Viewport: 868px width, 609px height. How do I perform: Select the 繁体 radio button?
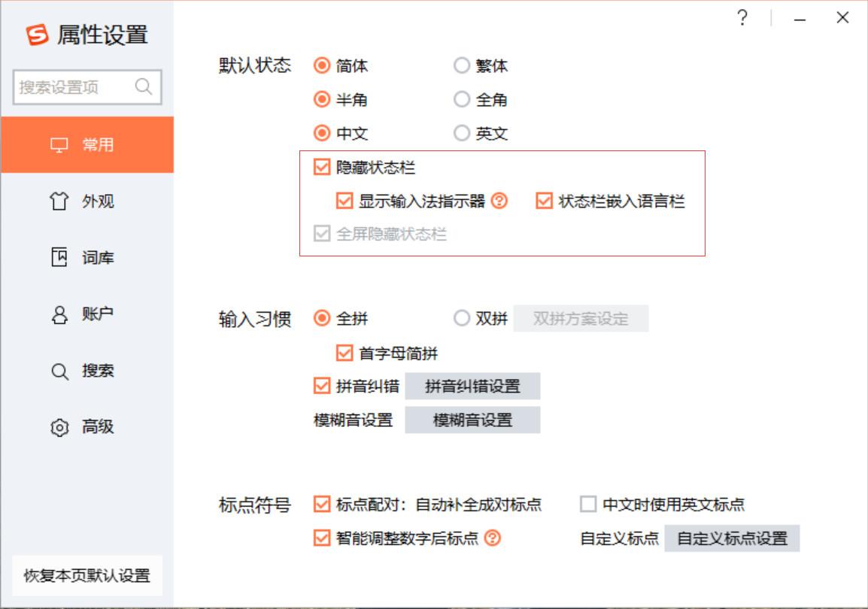click(461, 66)
